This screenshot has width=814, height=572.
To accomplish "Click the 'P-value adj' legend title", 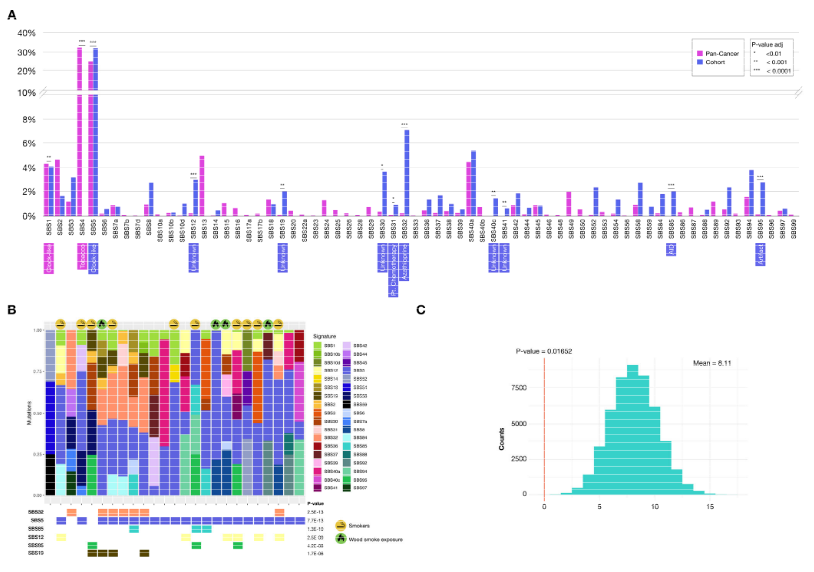I will click(768, 45).
